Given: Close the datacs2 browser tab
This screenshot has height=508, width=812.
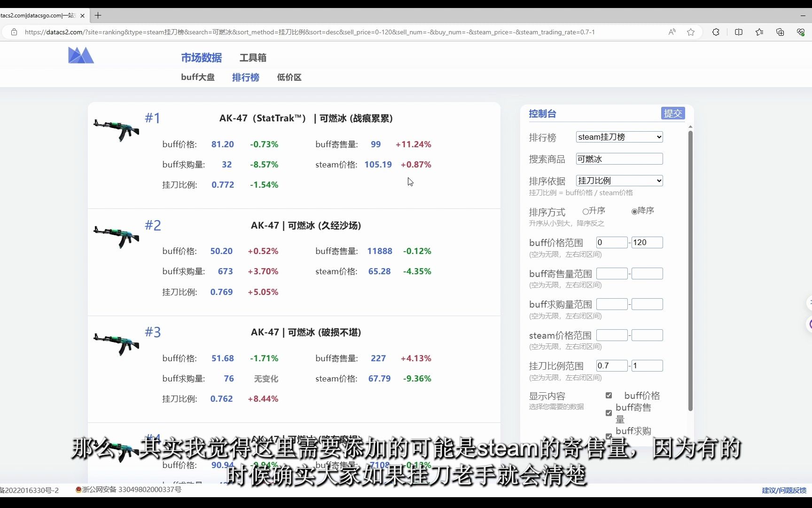Looking at the screenshot, I should [x=82, y=16].
